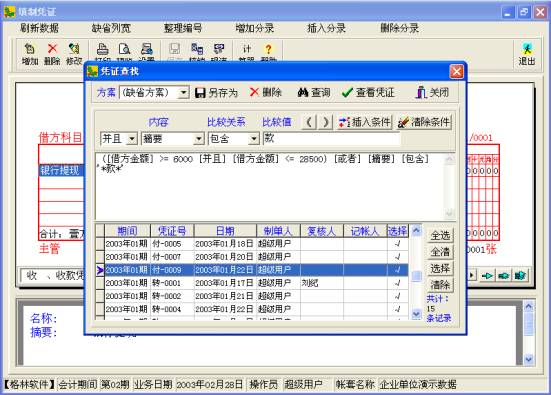Click the 清除 button

(x=440, y=285)
